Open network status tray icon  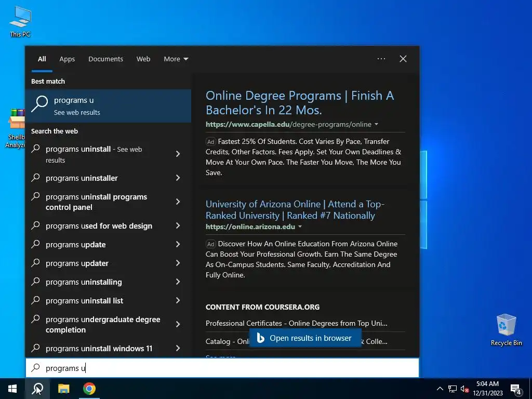[x=452, y=389]
